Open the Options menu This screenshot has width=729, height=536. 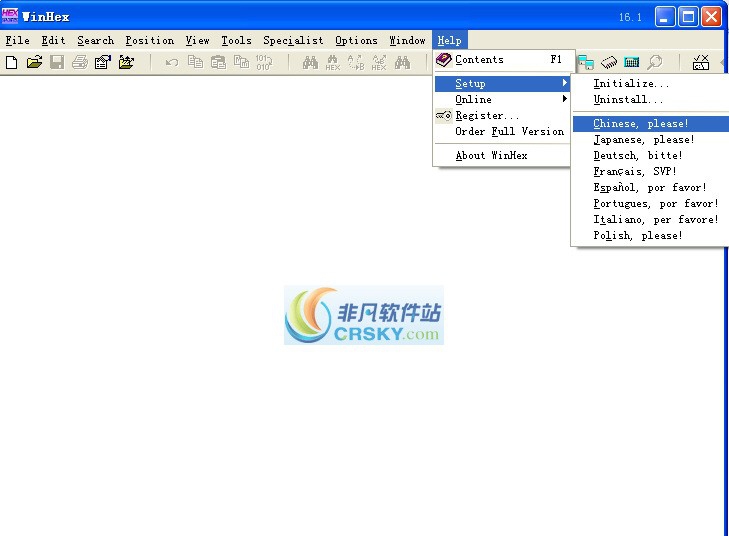tap(356, 40)
